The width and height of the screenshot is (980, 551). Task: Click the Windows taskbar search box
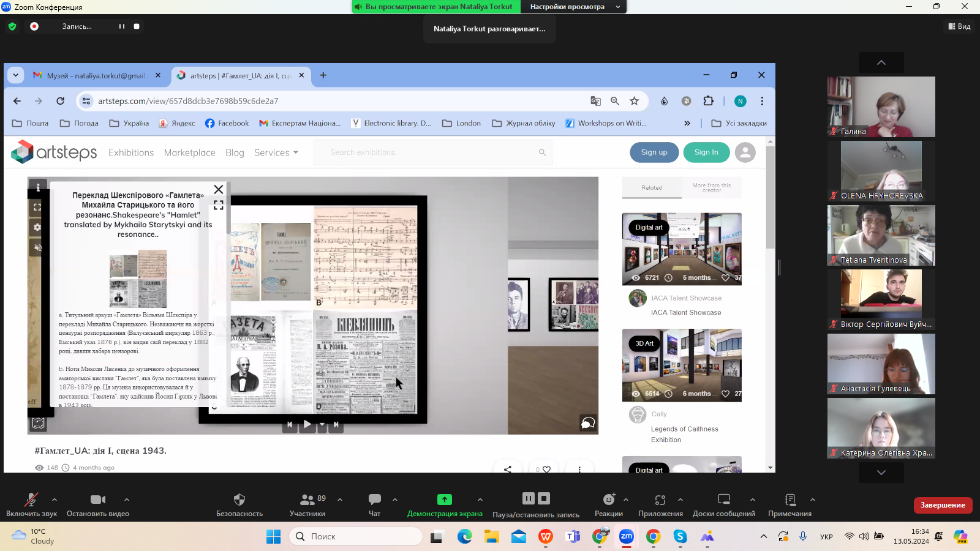(356, 536)
